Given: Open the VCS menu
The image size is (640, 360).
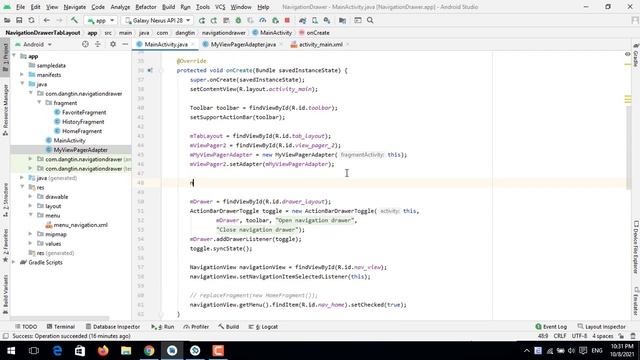Looking at the screenshot, I should [220, 7].
